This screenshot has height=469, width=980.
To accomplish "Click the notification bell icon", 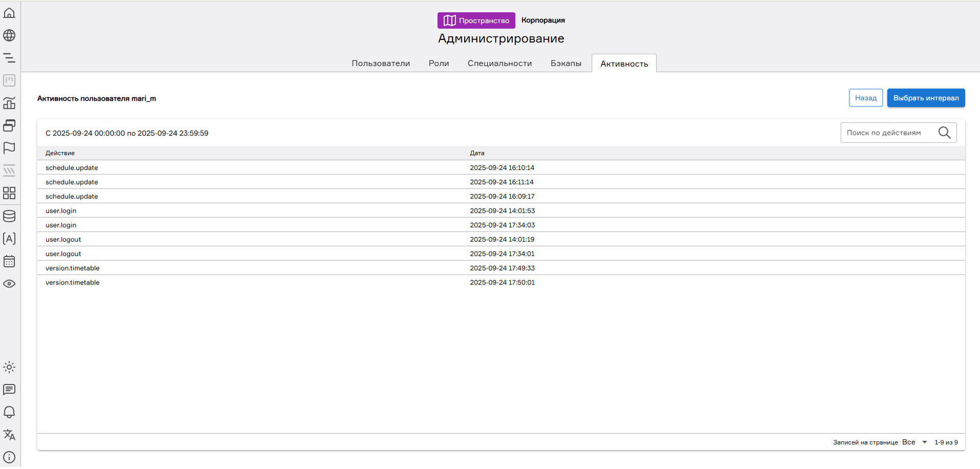I will point(9,412).
